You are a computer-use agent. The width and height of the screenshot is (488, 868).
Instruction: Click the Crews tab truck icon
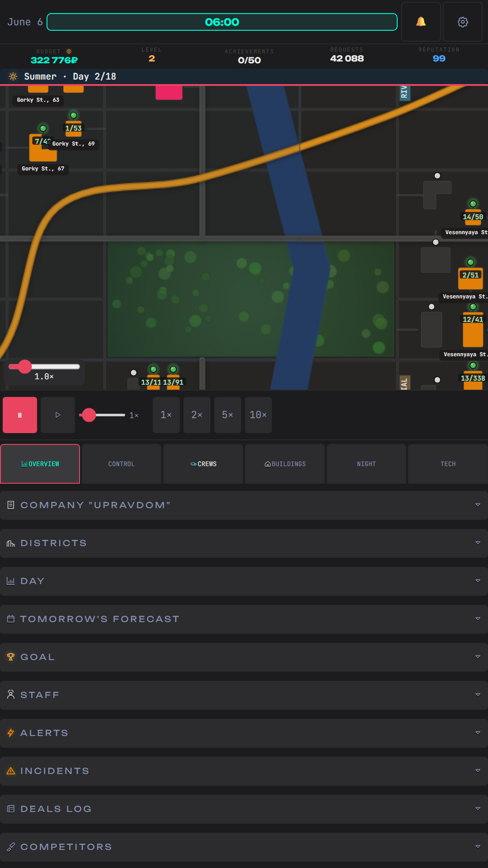(193, 464)
